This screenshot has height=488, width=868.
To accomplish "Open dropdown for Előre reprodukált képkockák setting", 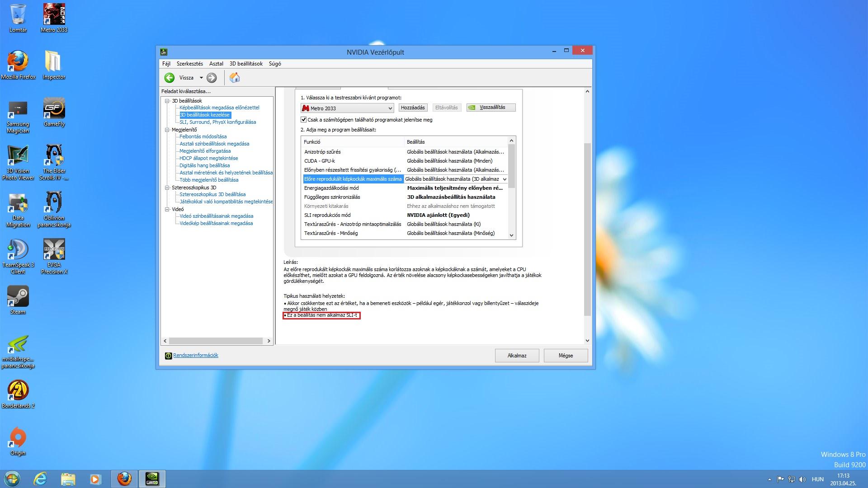I will coord(505,179).
